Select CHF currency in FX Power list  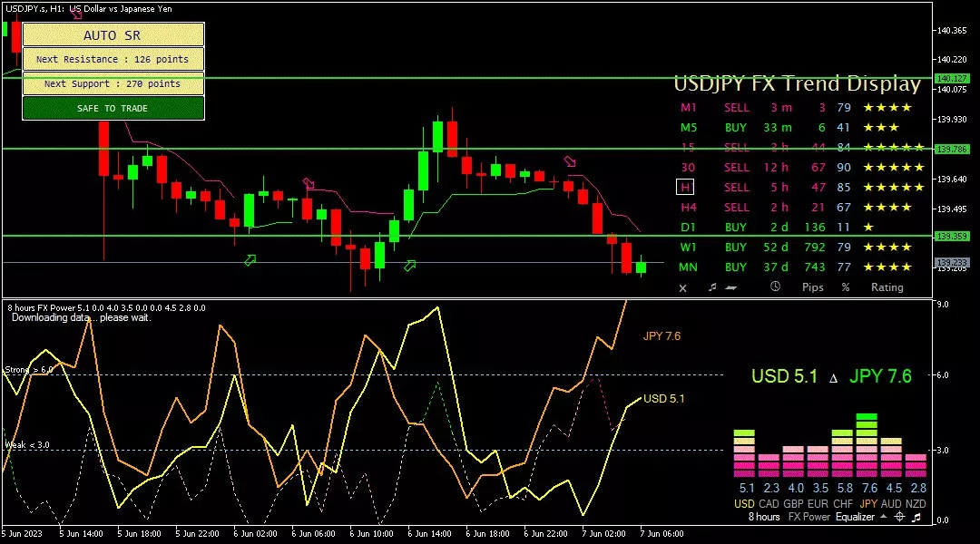842,503
